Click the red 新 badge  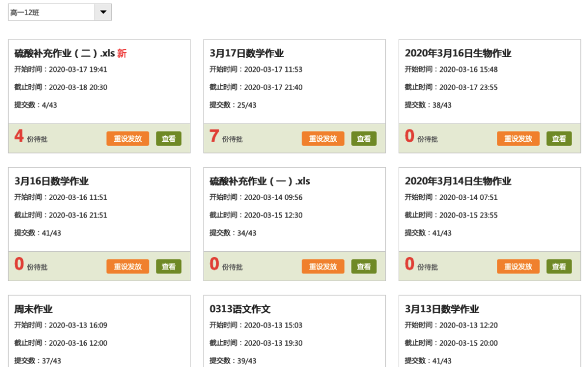pyautogui.click(x=122, y=54)
